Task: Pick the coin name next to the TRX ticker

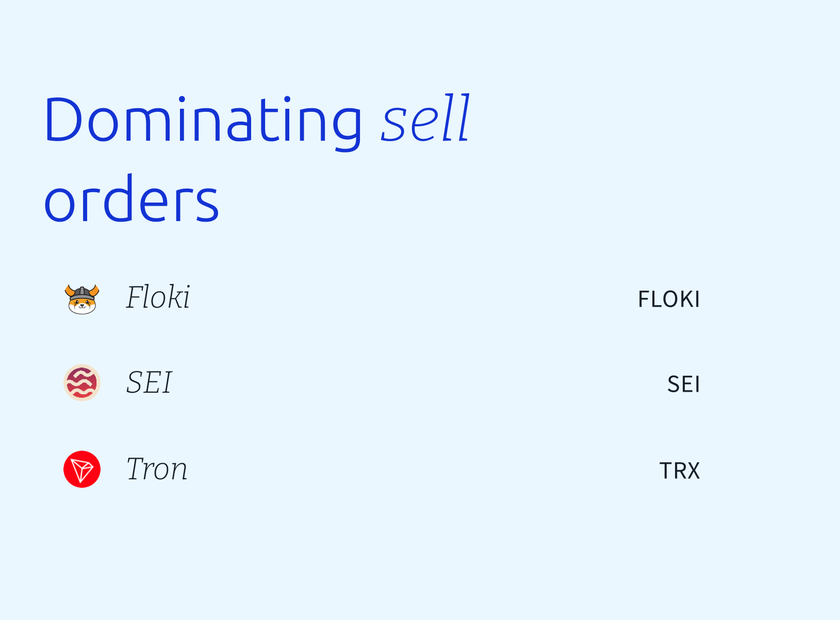Action: click(157, 469)
